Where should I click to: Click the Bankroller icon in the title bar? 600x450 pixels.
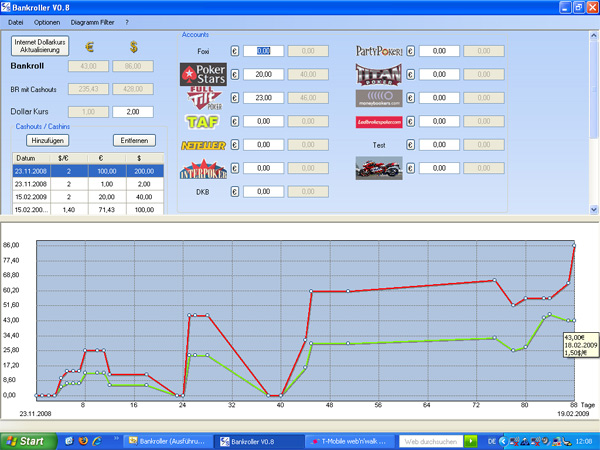tap(6, 7)
